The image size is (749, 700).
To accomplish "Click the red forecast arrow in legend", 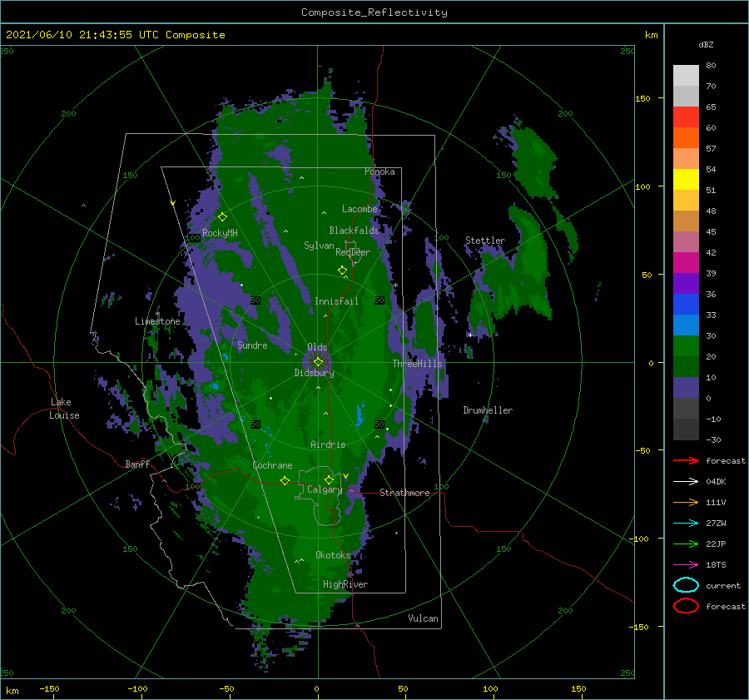I will (x=686, y=460).
